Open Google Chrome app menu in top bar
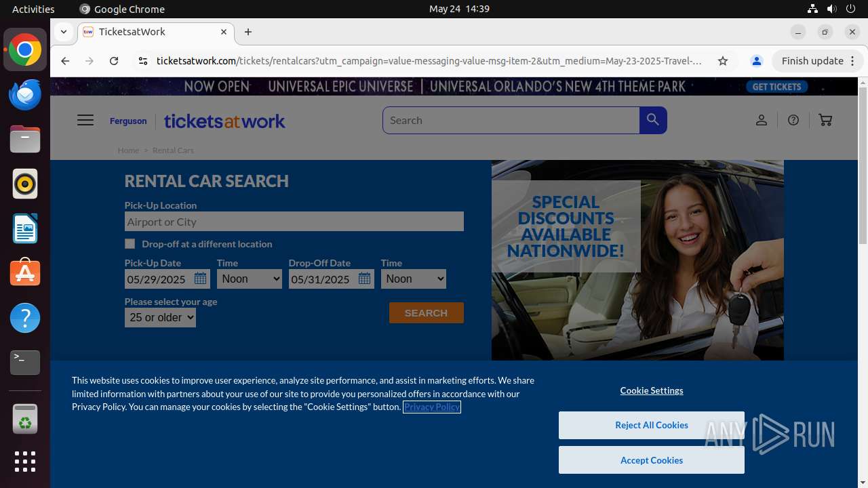 point(122,9)
